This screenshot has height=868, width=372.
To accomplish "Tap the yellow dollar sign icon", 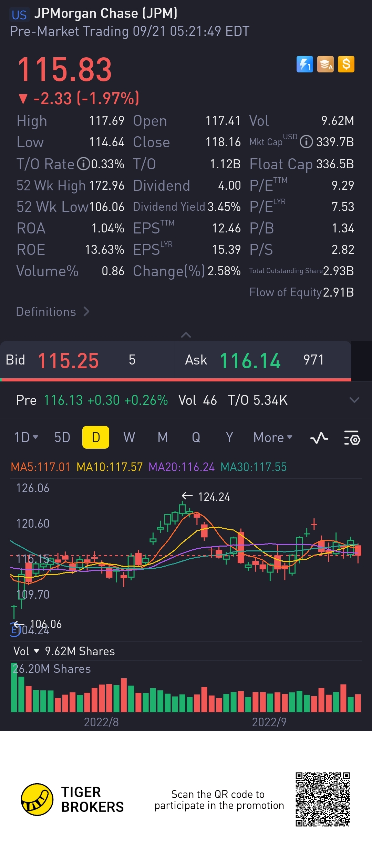I will point(346,64).
